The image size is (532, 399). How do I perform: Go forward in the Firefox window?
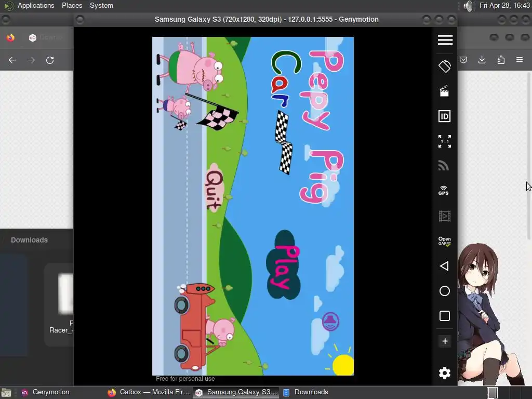coord(31,60)
